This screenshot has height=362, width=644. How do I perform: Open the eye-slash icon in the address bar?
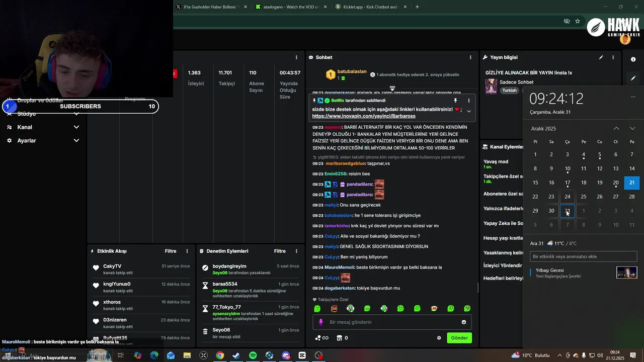567,21
